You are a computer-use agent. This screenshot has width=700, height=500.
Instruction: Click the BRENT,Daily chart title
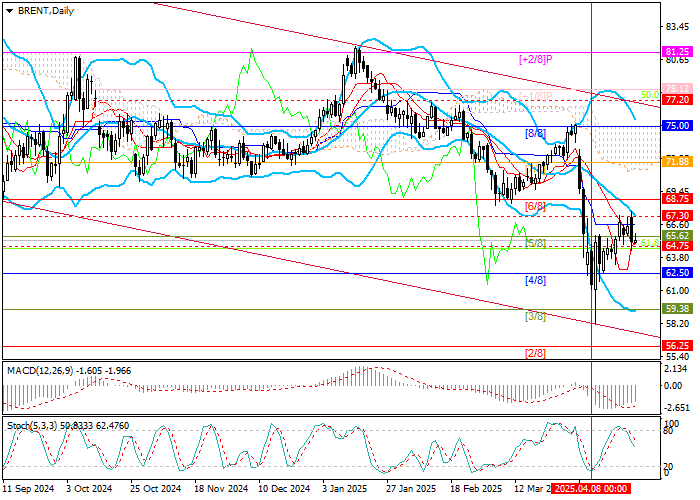click(x=41, y=9)
